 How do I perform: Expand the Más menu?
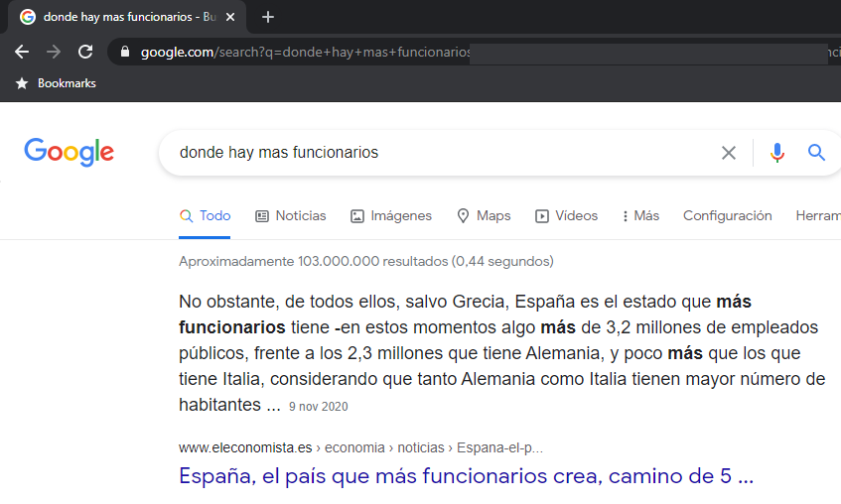tap(641, 216)
